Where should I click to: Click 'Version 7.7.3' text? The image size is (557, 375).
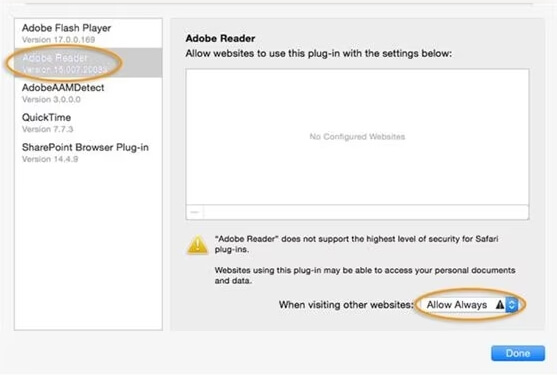click(x=48, y=129)
